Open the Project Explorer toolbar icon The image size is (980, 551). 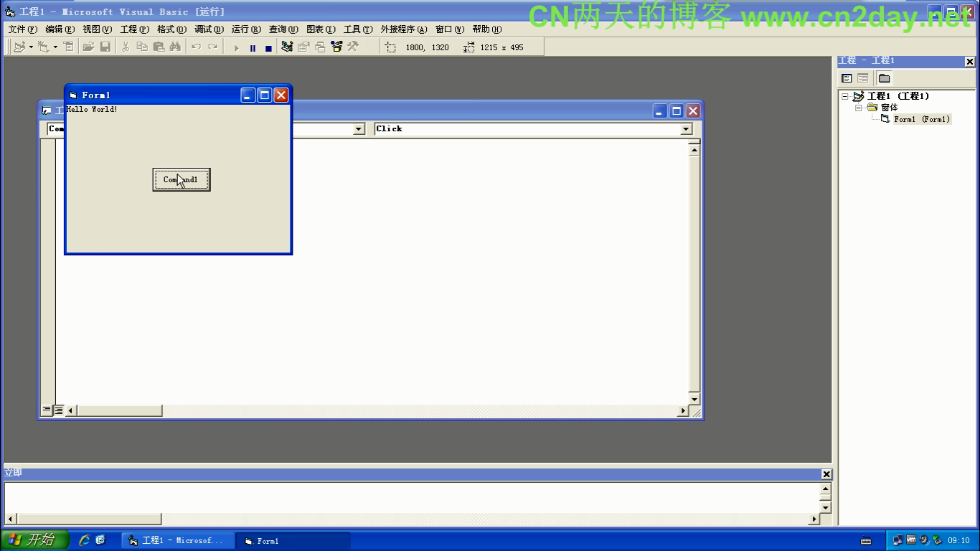[288, 47]
